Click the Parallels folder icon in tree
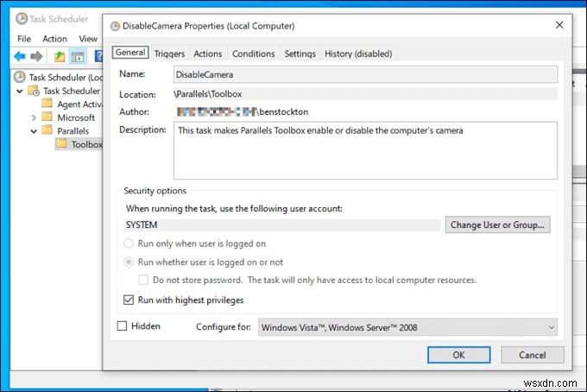 pyautogui.click(x=47, y=130)
